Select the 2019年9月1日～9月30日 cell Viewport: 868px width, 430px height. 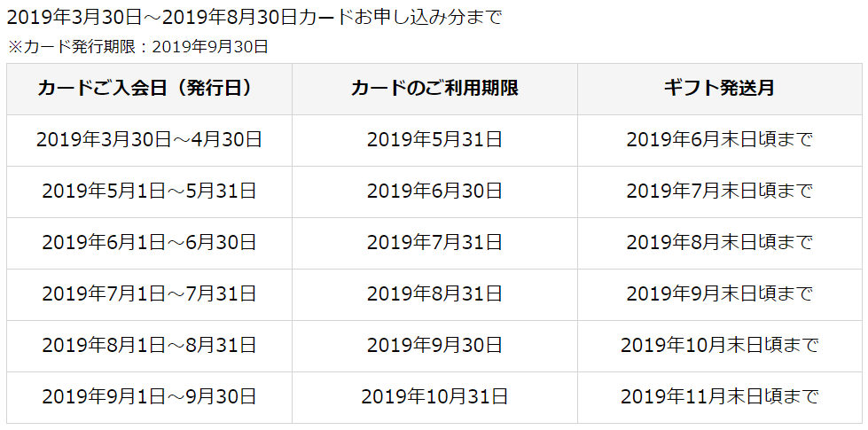click(149, 396)
